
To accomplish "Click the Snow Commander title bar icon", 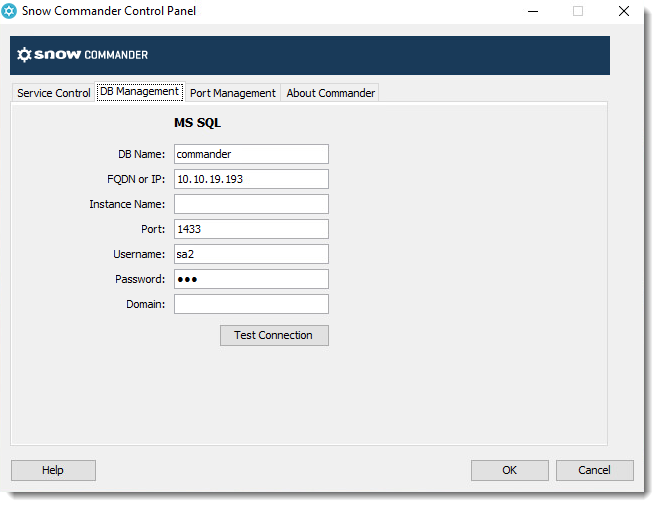I will pos(9,11).
